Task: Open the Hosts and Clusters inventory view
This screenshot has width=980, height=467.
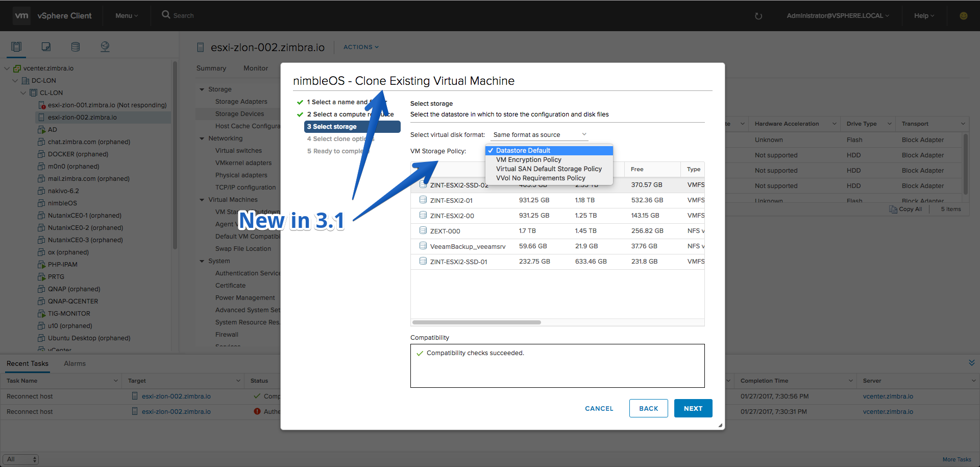Action: 16,47
